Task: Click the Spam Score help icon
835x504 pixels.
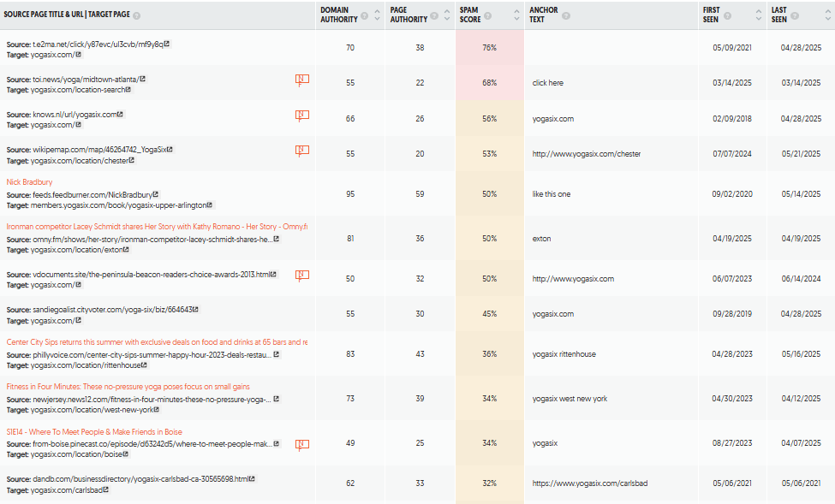Action: click(x=487, y=16)
